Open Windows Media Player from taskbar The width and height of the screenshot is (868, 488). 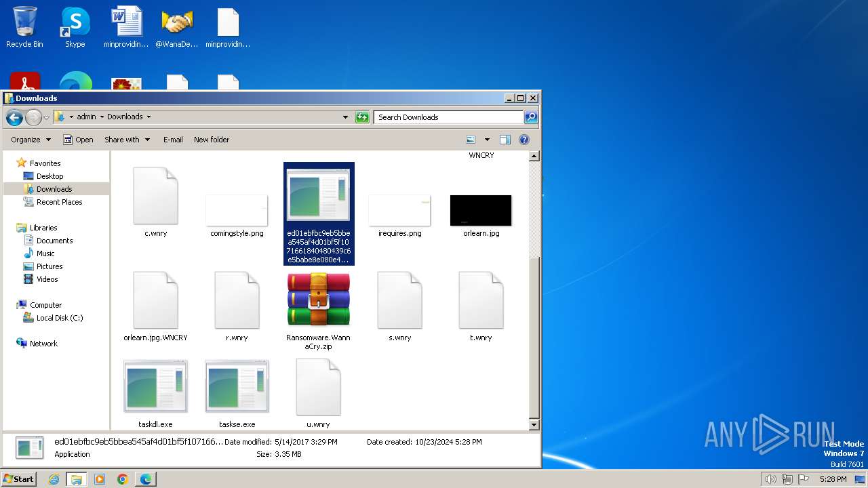tap(100, 479)
